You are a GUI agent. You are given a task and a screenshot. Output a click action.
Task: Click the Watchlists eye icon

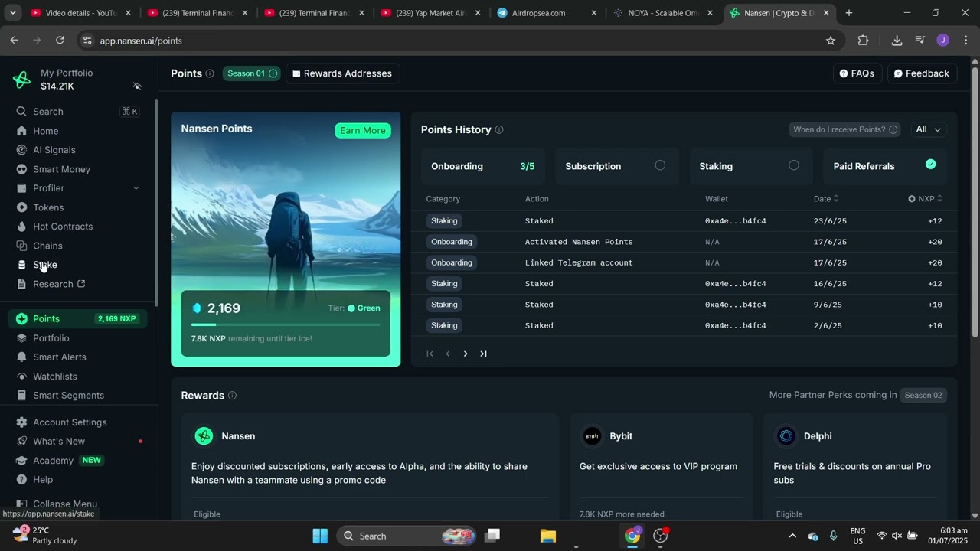tap(21, 377)
